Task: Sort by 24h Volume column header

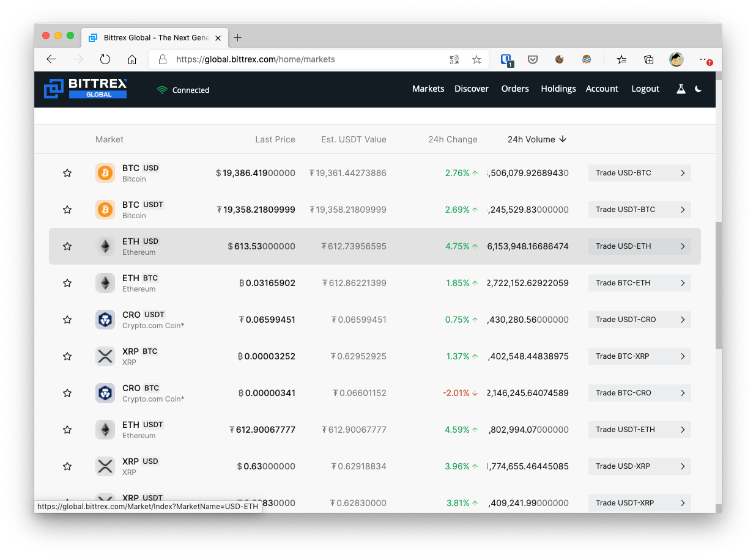Action: click(x=537, y=139)
